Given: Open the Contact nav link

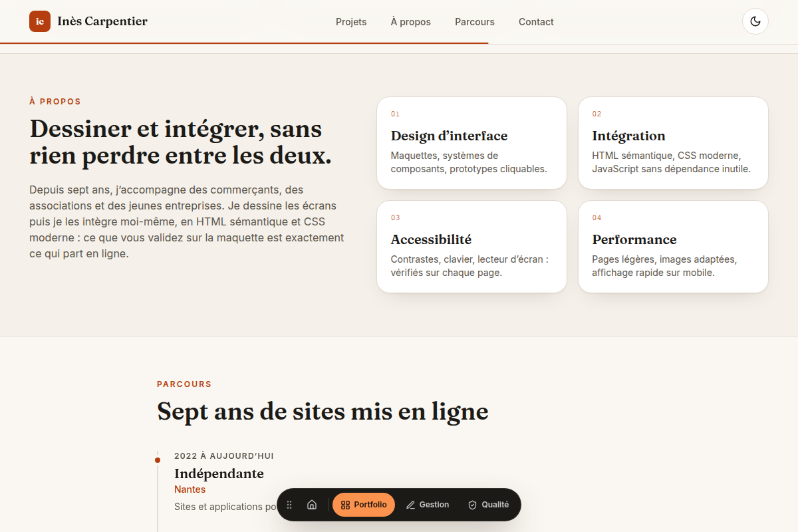Looking at the screenshot, I should pyautogui.click(x=536, y=22).
